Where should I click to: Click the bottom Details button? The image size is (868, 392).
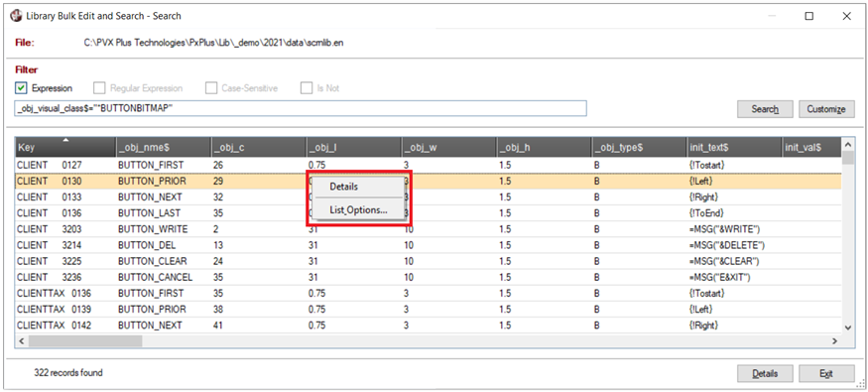coord(765,374)
